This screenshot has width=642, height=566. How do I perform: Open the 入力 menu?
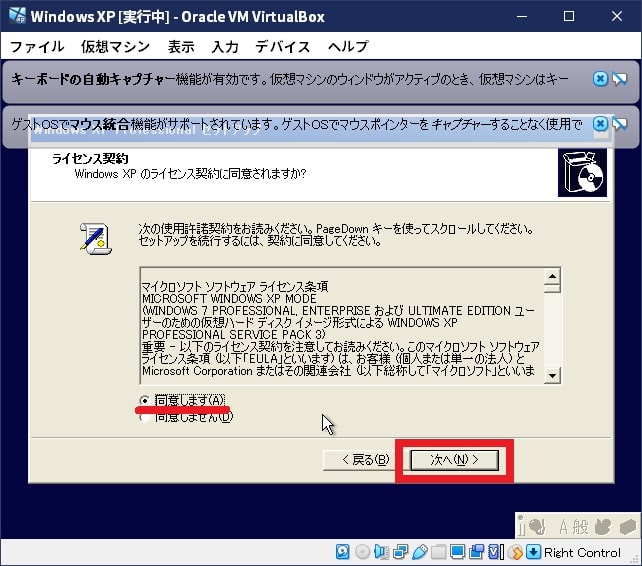click(225, 46)
